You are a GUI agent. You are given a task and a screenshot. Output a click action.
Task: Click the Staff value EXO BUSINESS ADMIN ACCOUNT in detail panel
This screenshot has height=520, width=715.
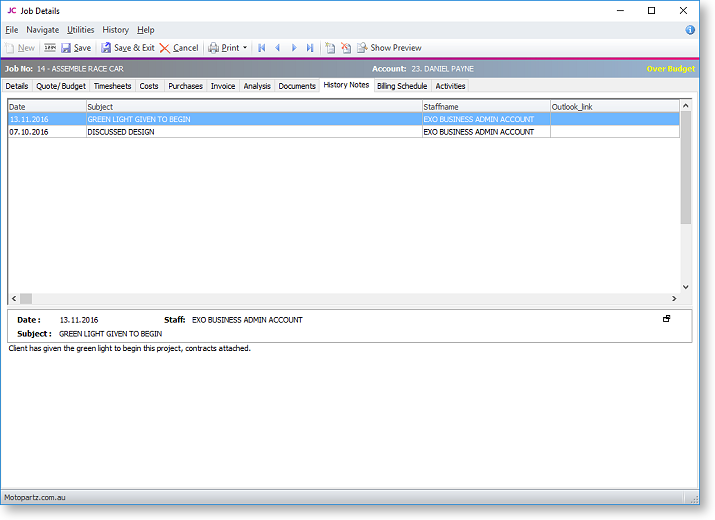(247, 320)
